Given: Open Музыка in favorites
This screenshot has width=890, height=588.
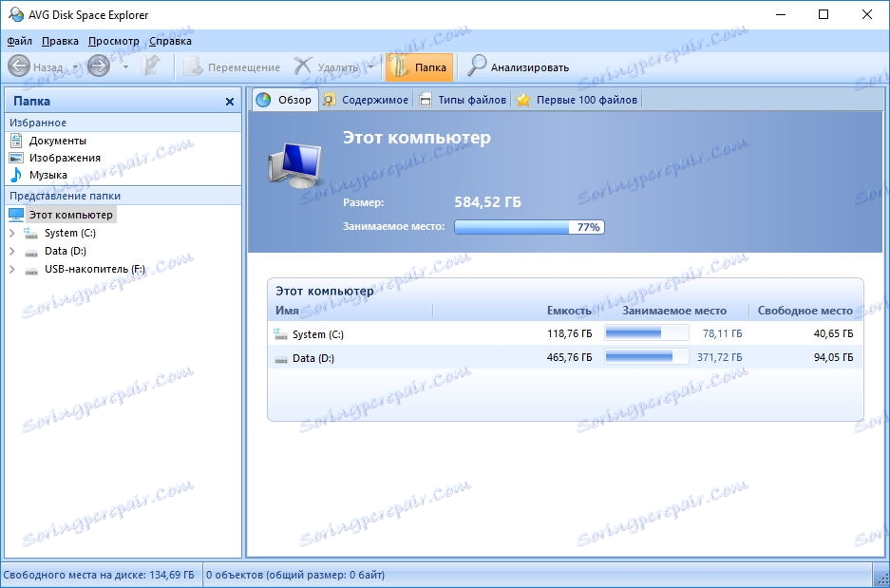Looking at the screenshot, I should coord(48,175).
